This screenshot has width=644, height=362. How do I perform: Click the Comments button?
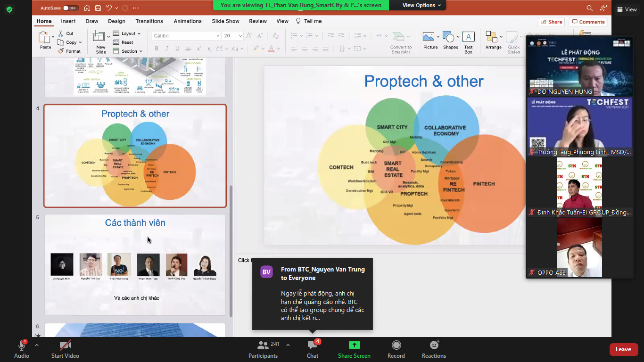pos(588,22)
